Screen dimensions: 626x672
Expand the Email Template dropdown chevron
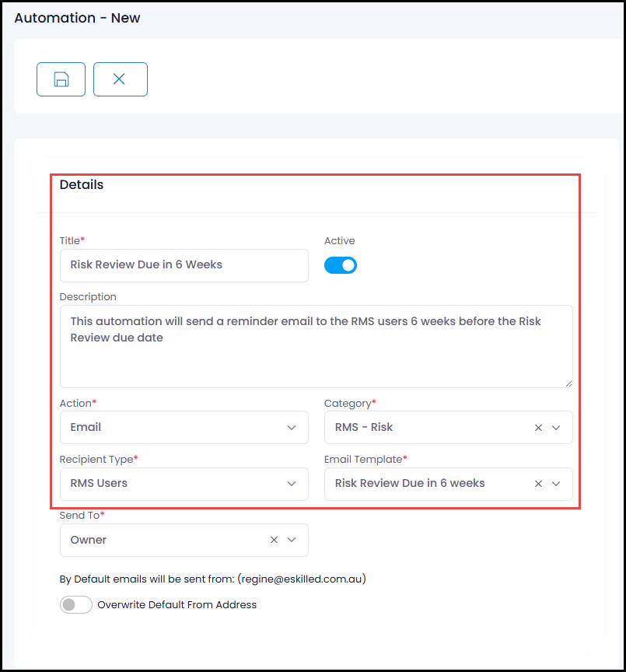point(556,484)
